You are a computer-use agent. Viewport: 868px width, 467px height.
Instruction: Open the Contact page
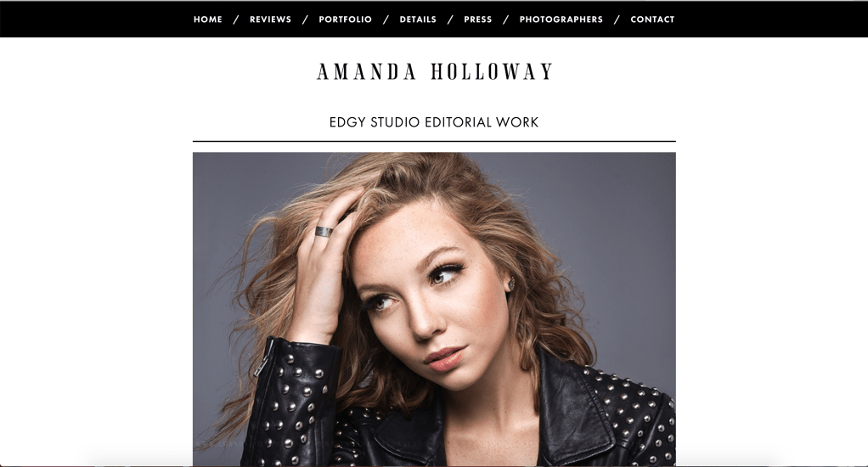(x=652, y=20)
